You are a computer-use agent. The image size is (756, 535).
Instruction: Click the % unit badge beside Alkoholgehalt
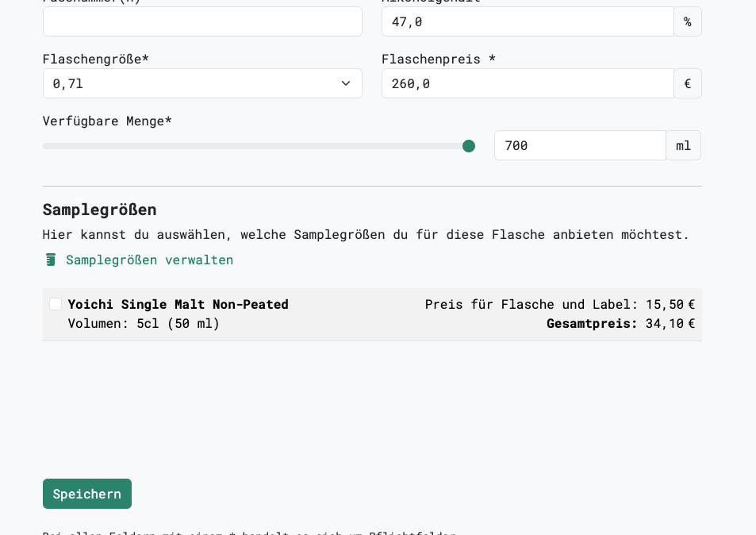pos(688,21)
